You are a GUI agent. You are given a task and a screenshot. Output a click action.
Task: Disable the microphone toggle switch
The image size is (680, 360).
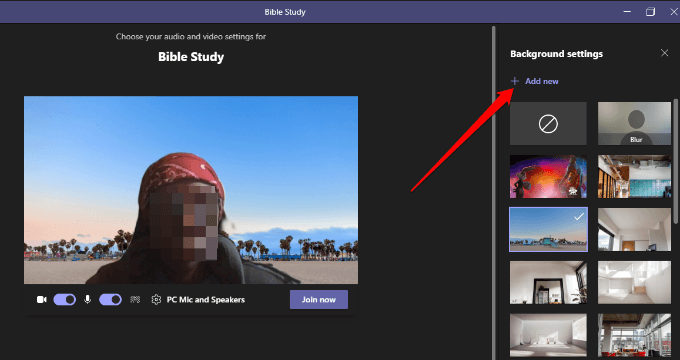point(111,299)
